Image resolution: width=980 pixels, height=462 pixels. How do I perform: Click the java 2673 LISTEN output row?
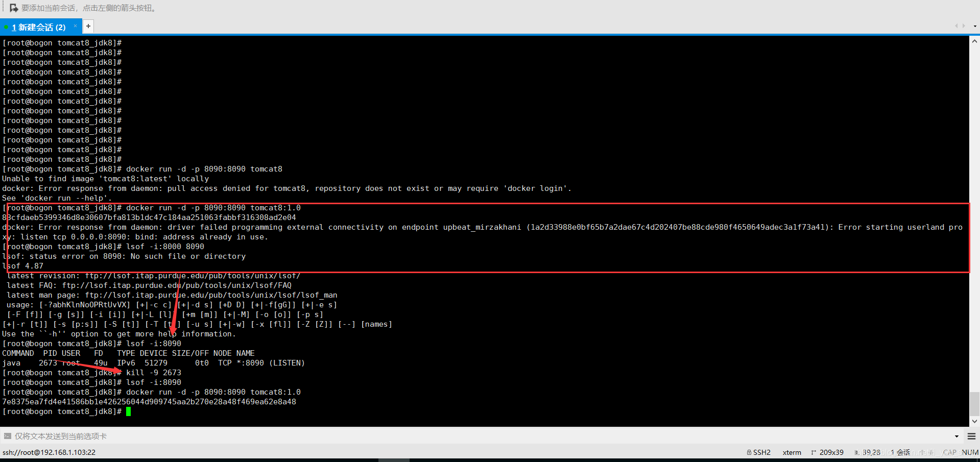pos(153,363)
